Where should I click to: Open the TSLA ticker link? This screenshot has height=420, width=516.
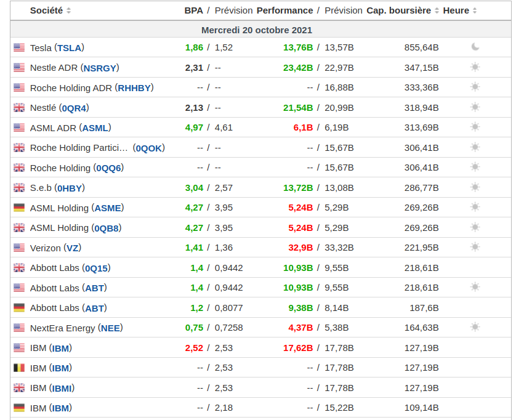(x=69, y=48)
